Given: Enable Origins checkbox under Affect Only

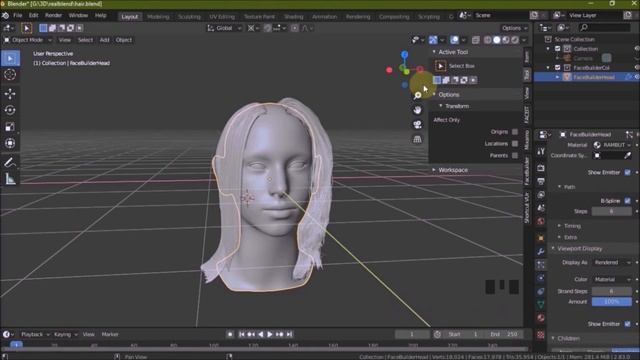Looking at the screenshot, I should pyautogui.click(x=515, y=132).
